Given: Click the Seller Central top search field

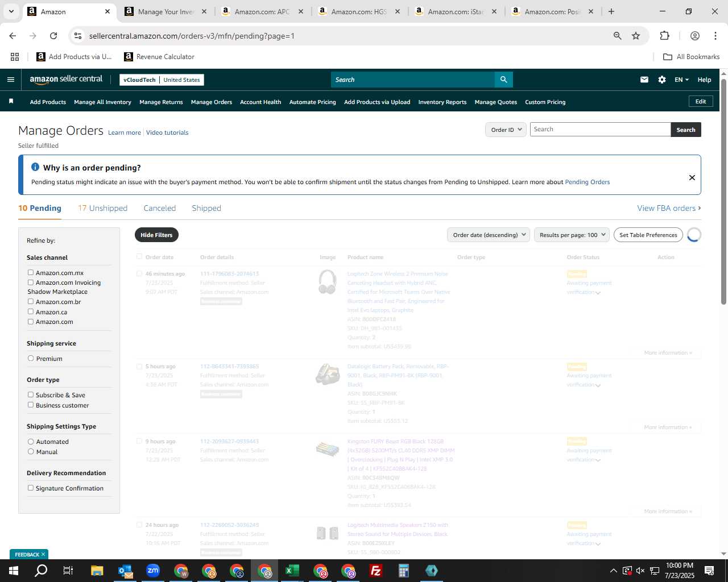Looking at the screenshot, I should (x=413, y=80).
